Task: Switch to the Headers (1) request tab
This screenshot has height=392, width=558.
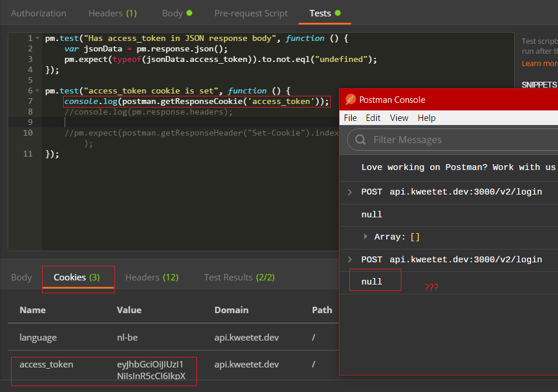Action: click(112, 13)
